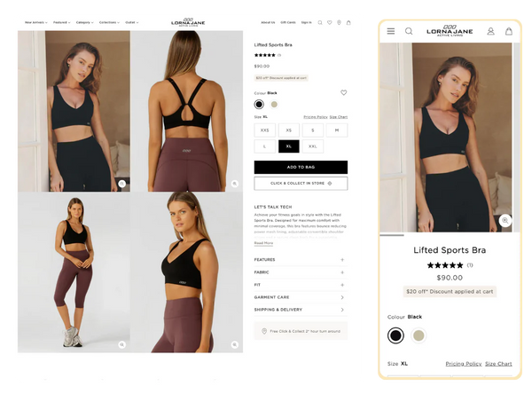This screenshot has width=532, height=402.
Task: Select size XXS on desktop
Action: click(264, 130)
